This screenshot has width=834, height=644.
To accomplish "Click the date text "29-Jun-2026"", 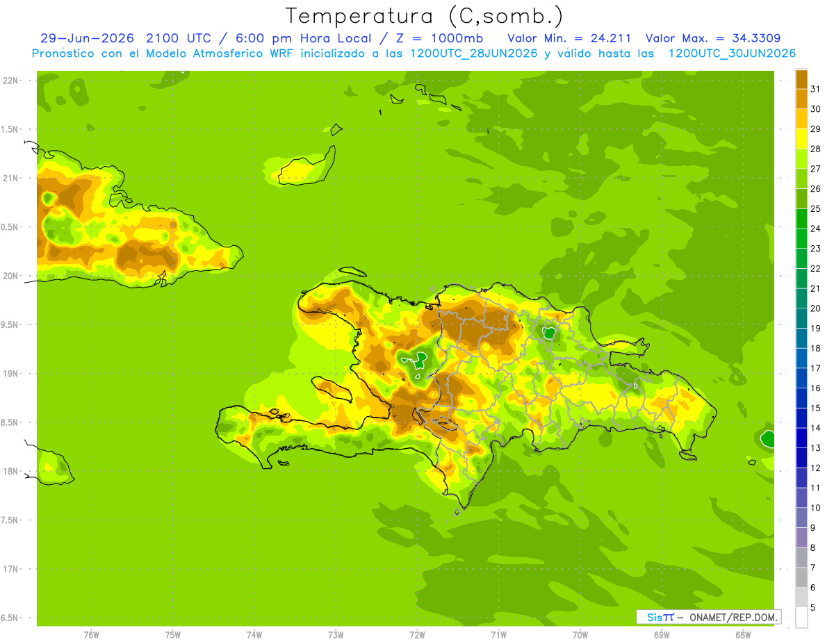I will click(87, 38).
